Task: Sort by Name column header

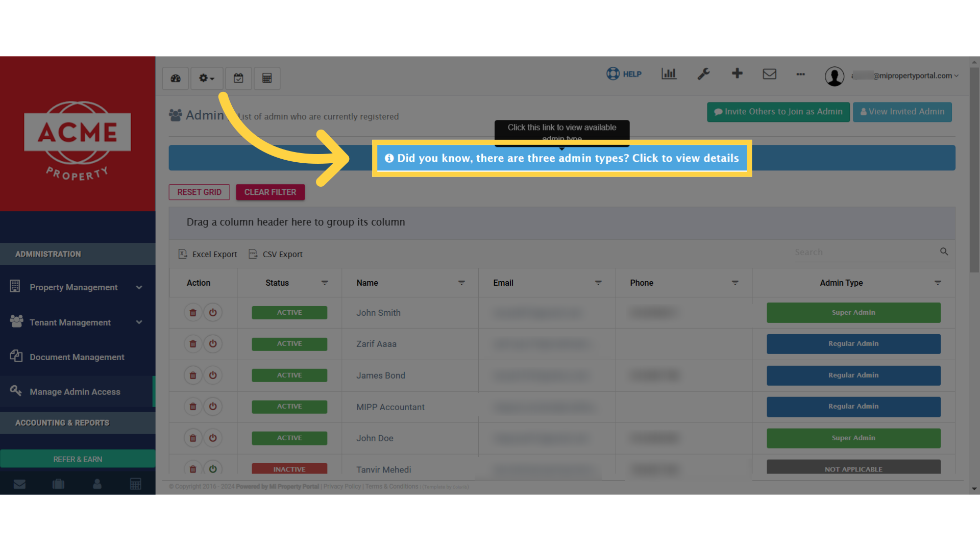Action: tap(367, 283)
